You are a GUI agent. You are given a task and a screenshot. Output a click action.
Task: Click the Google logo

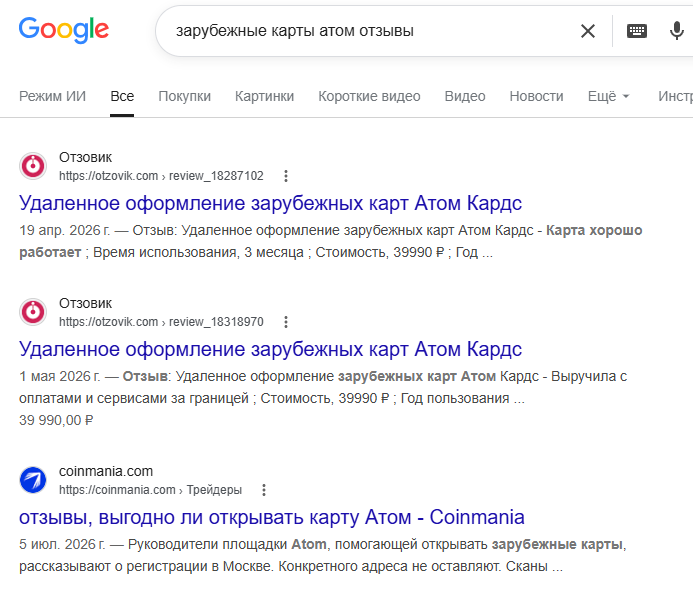point(64,30)
